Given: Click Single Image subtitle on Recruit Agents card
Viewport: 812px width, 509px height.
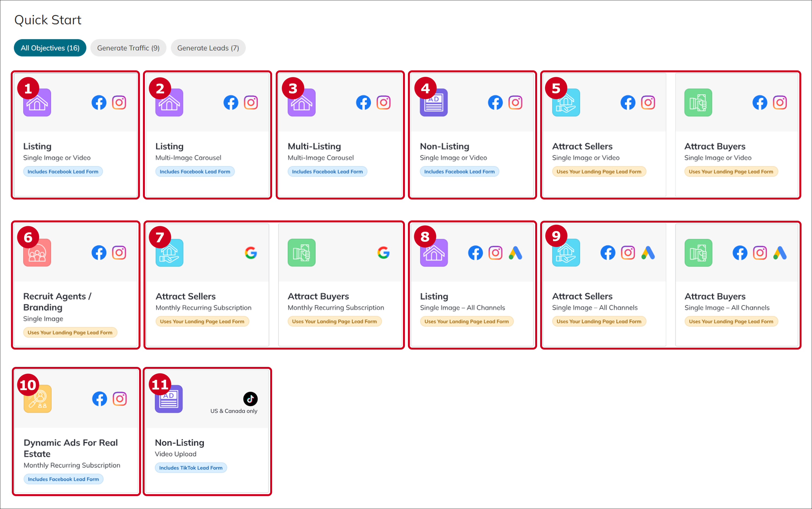Looking at the screenshot, I should point(43,319).
